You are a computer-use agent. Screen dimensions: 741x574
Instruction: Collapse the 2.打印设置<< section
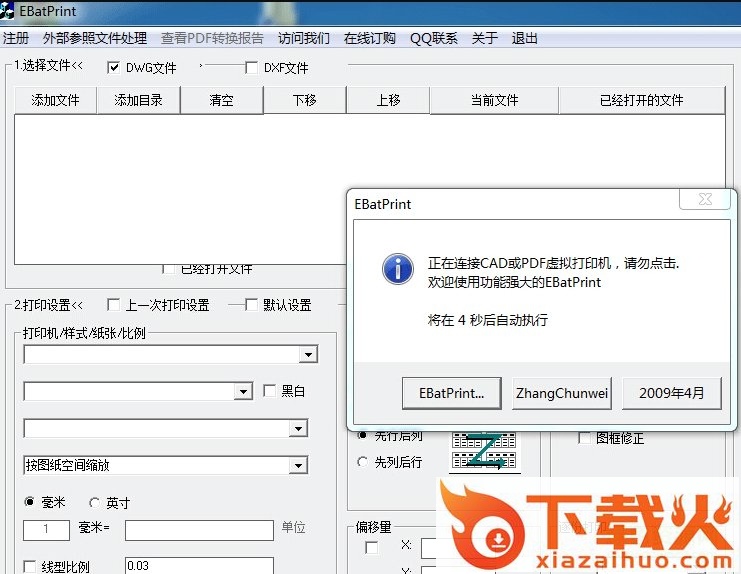click(48, 305)
